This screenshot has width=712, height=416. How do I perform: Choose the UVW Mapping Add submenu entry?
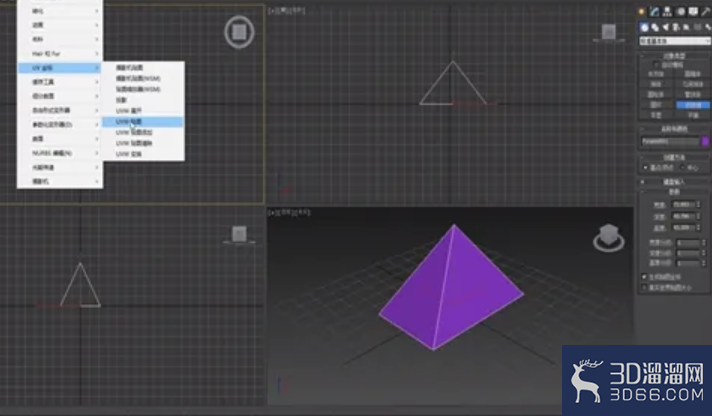click(x=143, y=133)
